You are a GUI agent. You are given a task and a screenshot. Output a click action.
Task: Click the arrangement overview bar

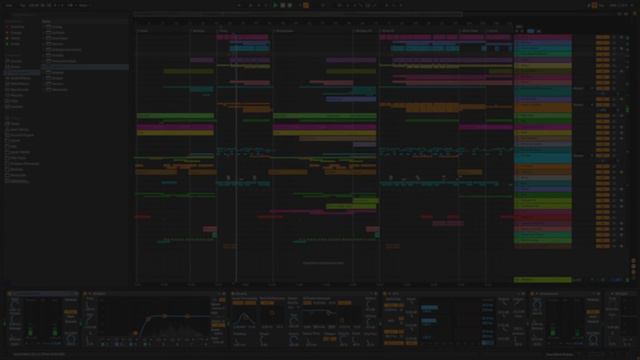pyautogui.click(x=298, y=14)
